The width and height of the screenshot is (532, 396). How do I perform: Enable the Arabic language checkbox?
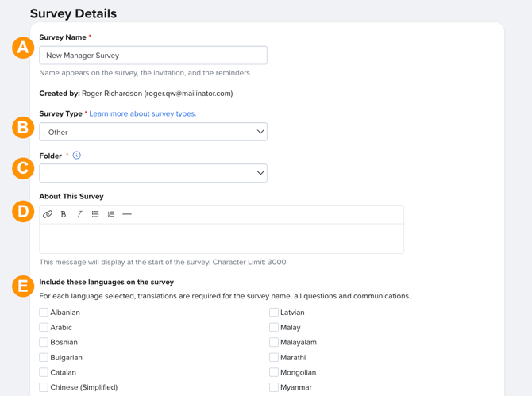44,327
